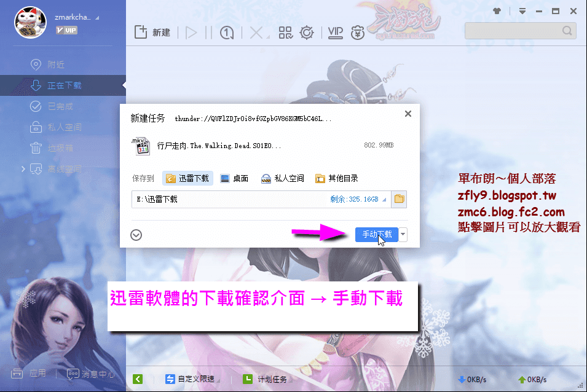Click the upload speed 0KB/s indicator
The width and height of the screenshot is (587, 392).
click(x=532, y=380)
